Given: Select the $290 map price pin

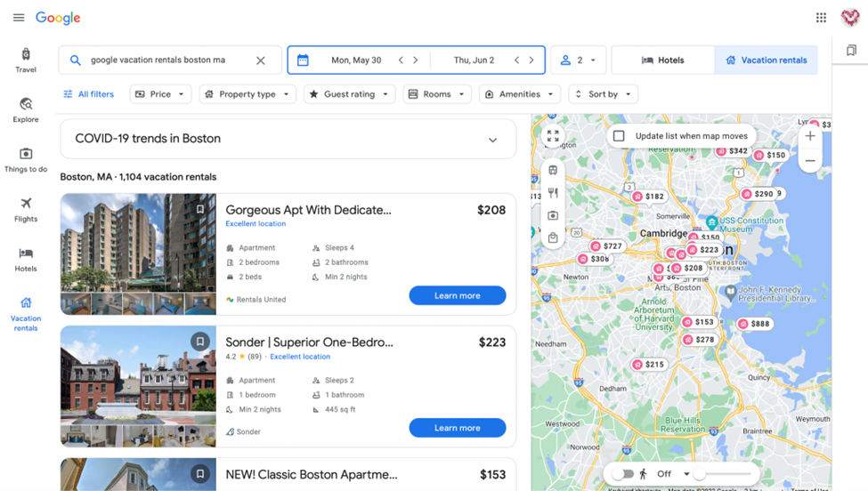Looking at the screenshot, I should pos(758,194).
